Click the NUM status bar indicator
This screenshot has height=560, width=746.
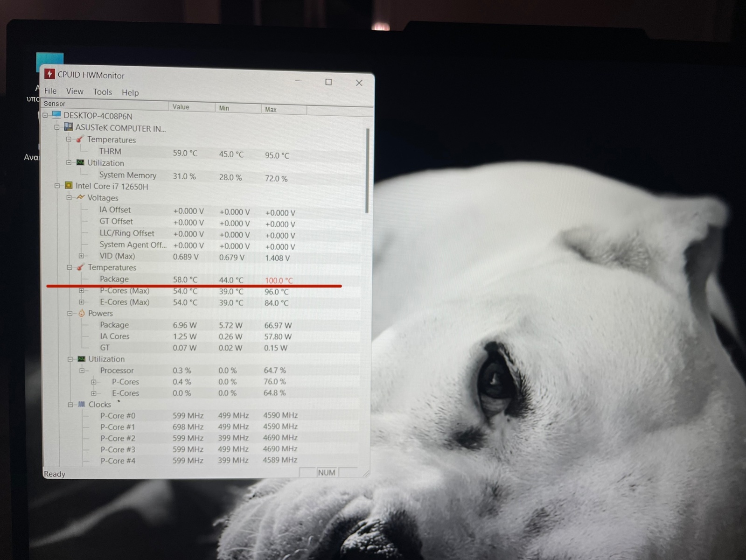(327, 472)
